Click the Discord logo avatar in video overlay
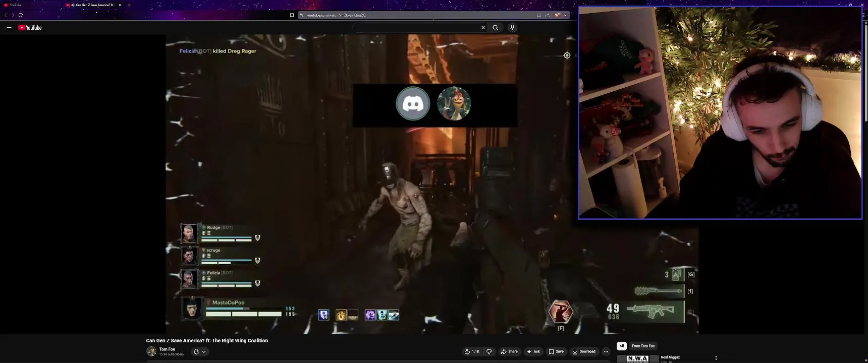This screenshot has width=868, height=363. pyautogui.click(x=413, y=104)
